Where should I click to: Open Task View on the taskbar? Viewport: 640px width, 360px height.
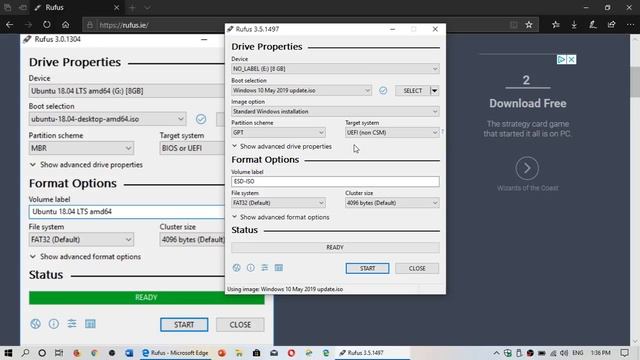(x=59, y=353)
